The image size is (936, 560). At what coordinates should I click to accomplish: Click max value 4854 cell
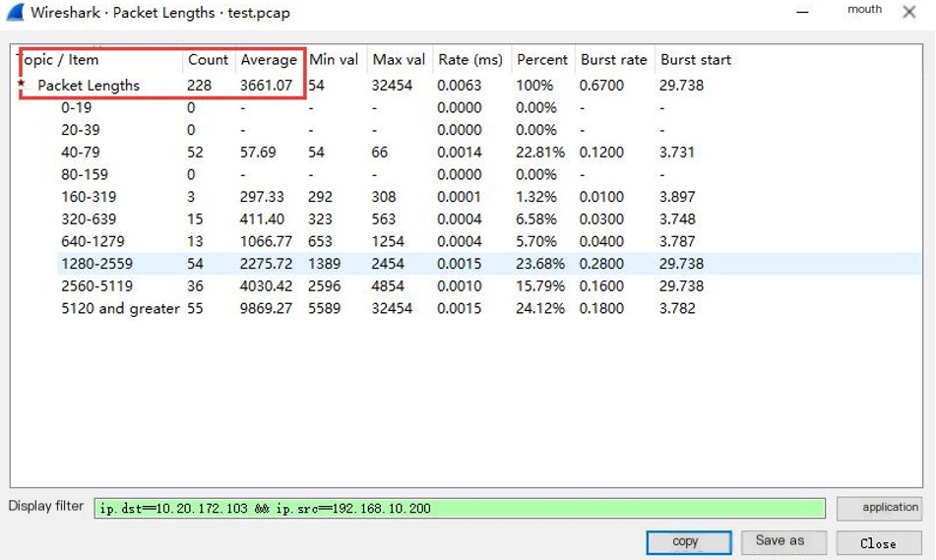coord(388,286)
